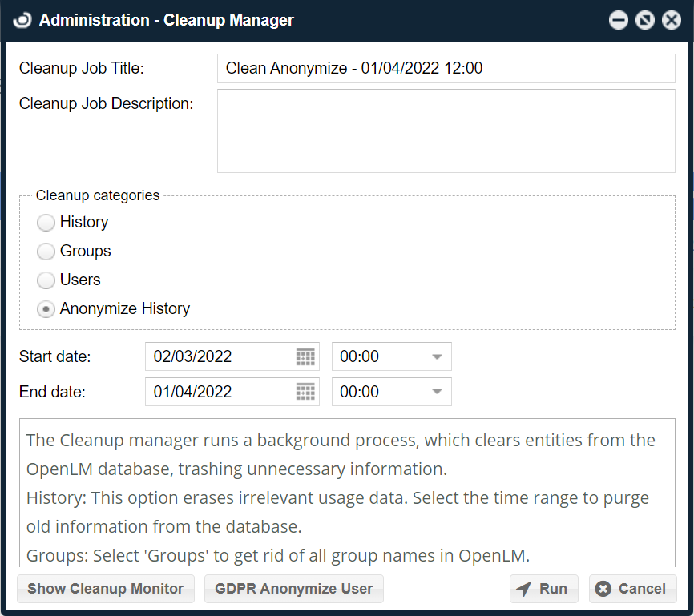Select the Anonymize History radio option

coord(46,309)
